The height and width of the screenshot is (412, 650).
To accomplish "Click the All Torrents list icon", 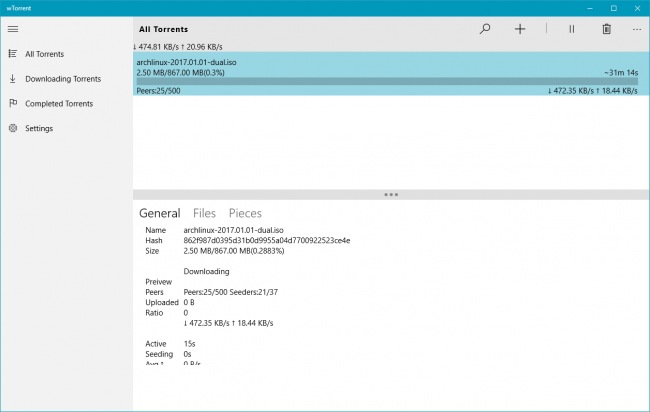I will click(13, 54).
